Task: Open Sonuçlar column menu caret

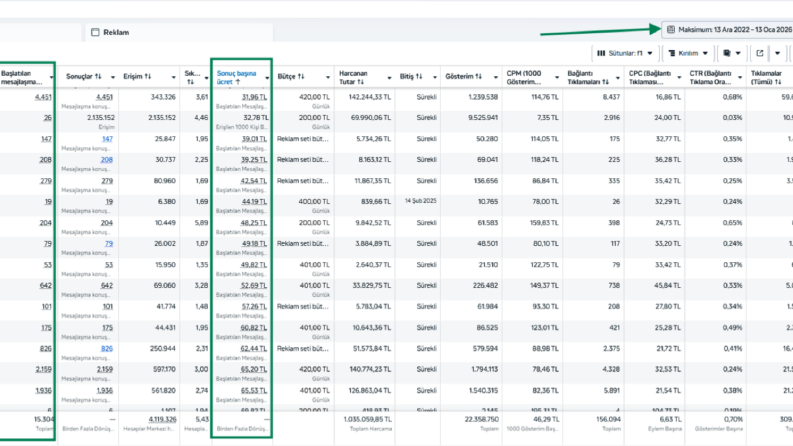Action: coord(113,77)
